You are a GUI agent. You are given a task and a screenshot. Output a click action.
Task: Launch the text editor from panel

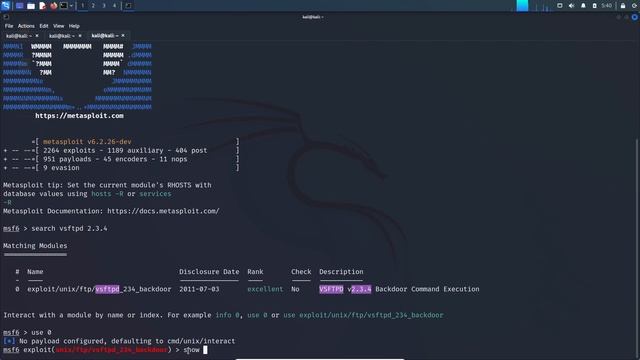(x=42, y=6)
